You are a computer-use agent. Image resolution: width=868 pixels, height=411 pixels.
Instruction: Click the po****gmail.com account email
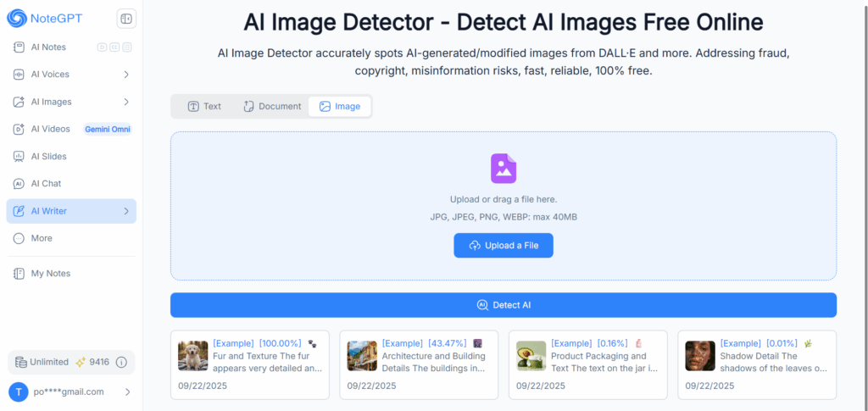[68, 392]
